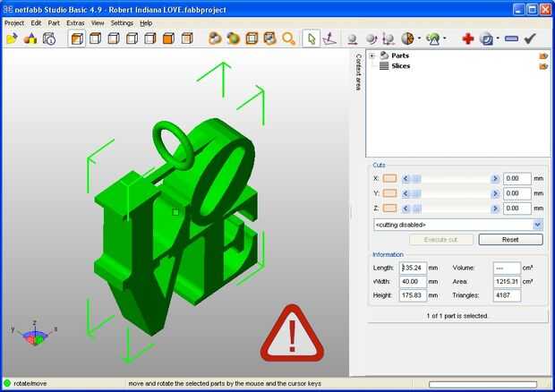The width and height of the screenshot is (555, 392).
Task: Click the blue minus remove icon
Action: pos(511,38)
